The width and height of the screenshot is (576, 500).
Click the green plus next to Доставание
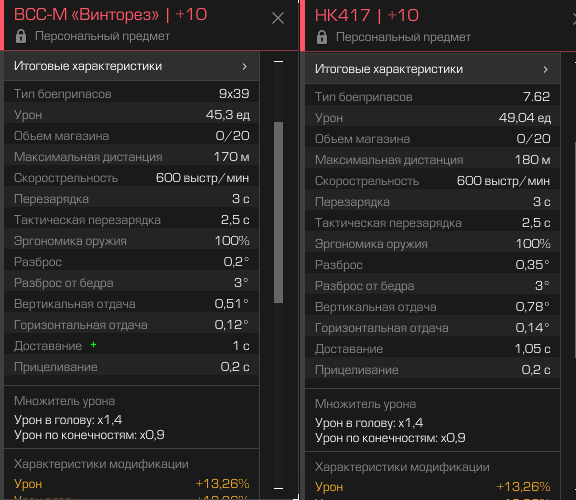click(93, 345)
